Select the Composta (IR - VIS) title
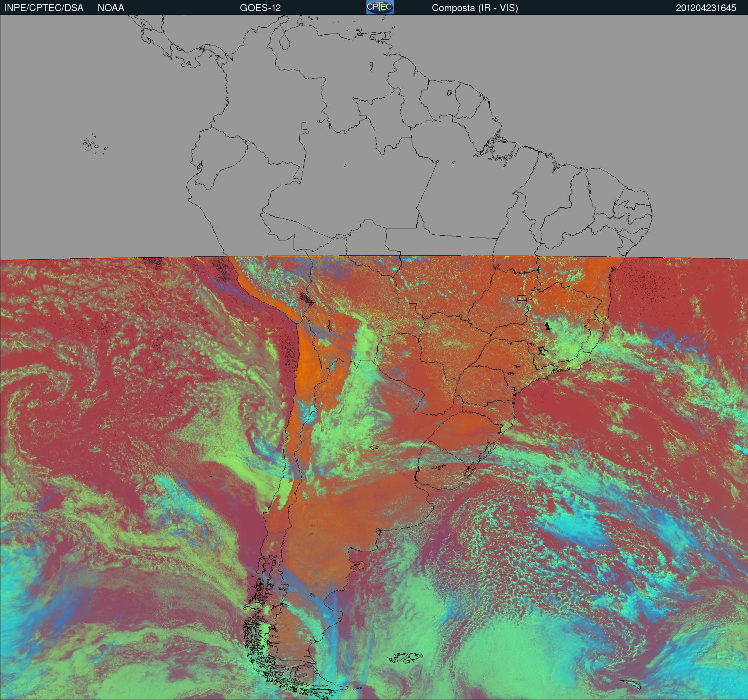This screenshot has width=748, height=700. [x=475, y=8]
